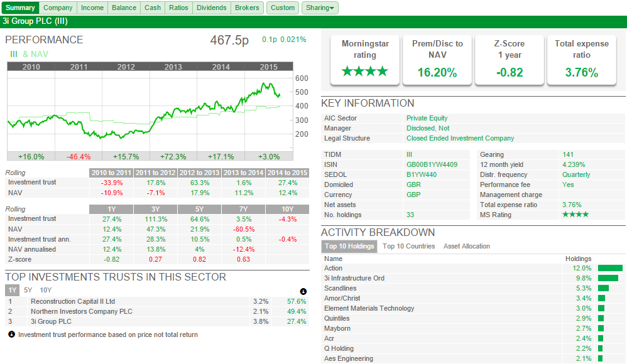Open the Income tab
627x364 pixels.
click(92, 8)
